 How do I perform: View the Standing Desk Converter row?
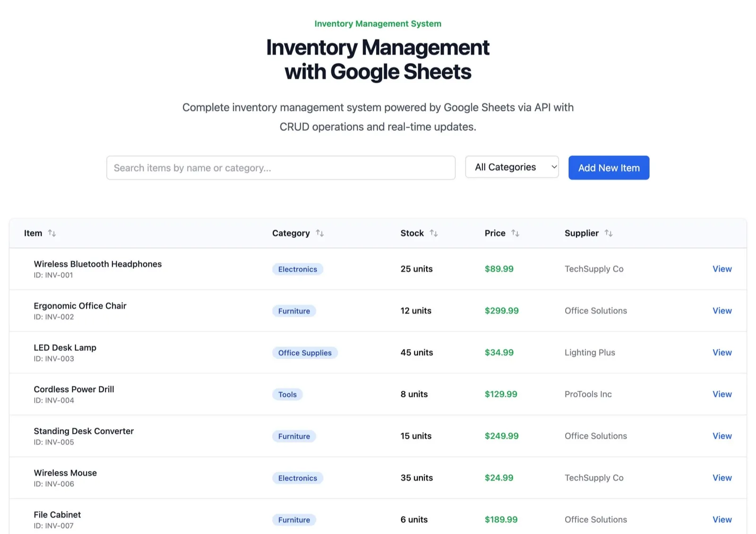click(x=722, y=436)
